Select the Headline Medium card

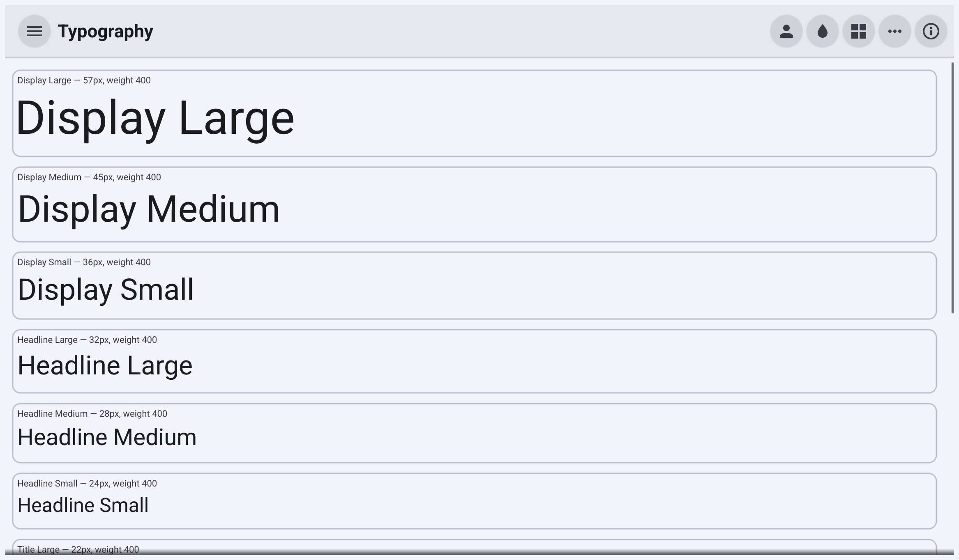[475, 433]
